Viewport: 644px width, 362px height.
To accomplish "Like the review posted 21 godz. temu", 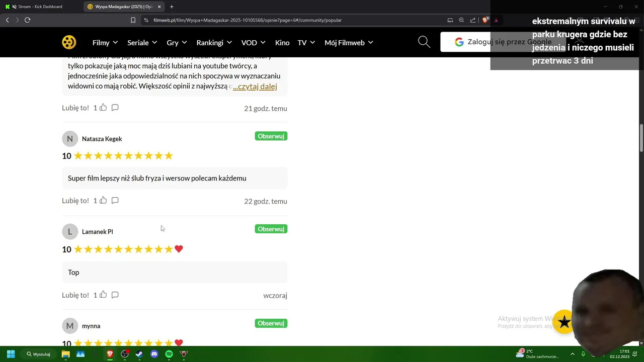I will click(x=103, y=108).
